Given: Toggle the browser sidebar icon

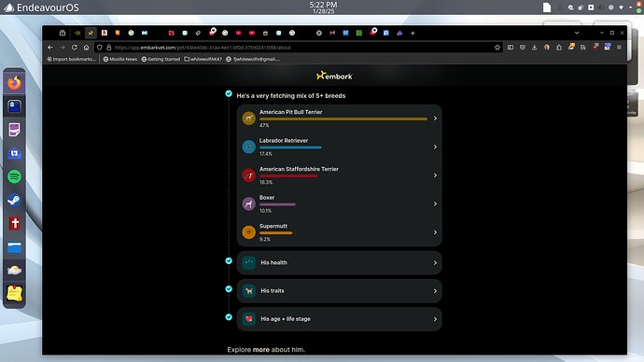Looking at the screenshot, I should tap(511, 48).
